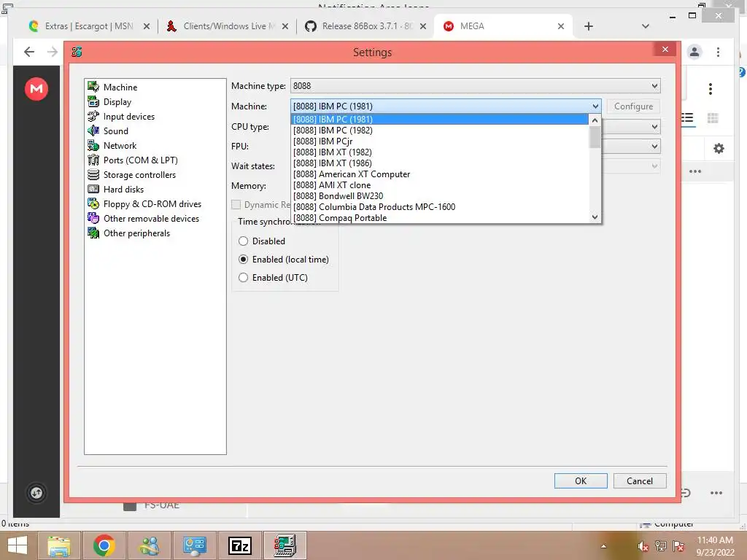
Task: Choose [8088] AMI XT clone
Action: [x=440, y=184]
